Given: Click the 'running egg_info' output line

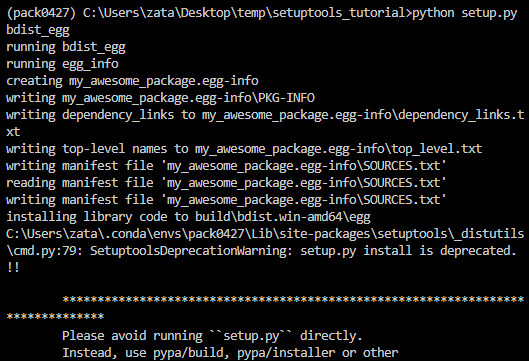Looking at the screenshot, I should point(62,64).
